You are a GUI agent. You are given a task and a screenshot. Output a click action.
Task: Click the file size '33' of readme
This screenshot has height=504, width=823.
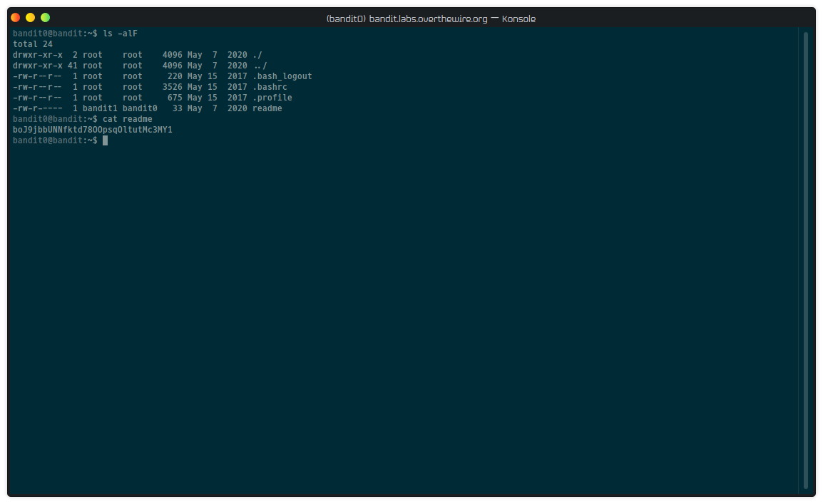178,108
